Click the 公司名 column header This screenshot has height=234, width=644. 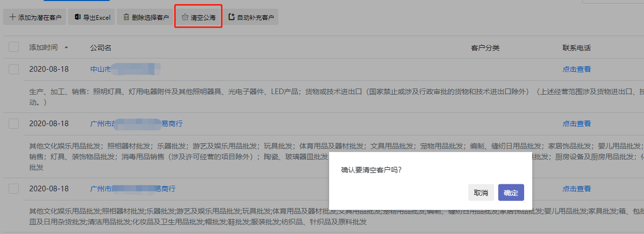point(101,48)
